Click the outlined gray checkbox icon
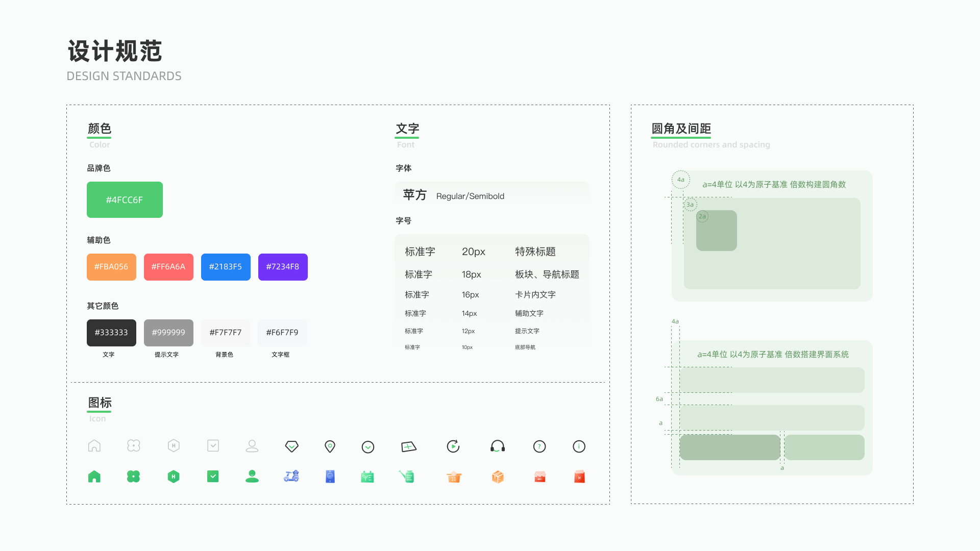Screen dimensions: 980x551 coord(213,446)
